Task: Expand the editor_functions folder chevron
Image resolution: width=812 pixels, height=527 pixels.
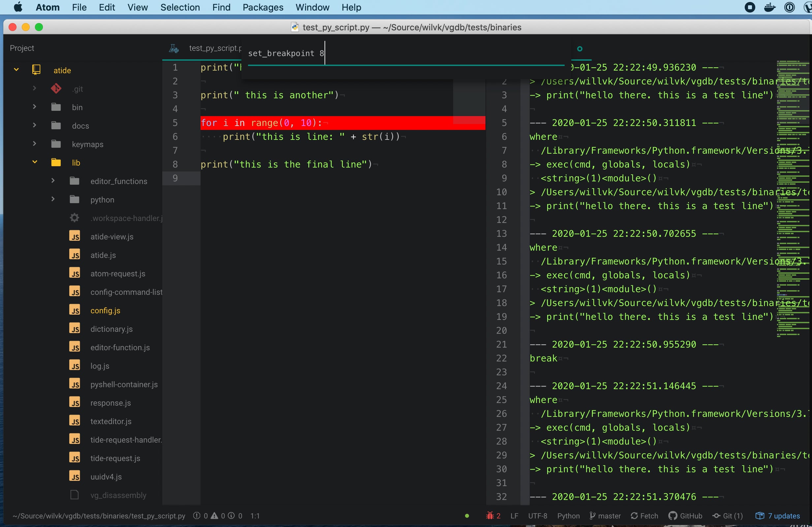Action: click(x=53, y=180)
